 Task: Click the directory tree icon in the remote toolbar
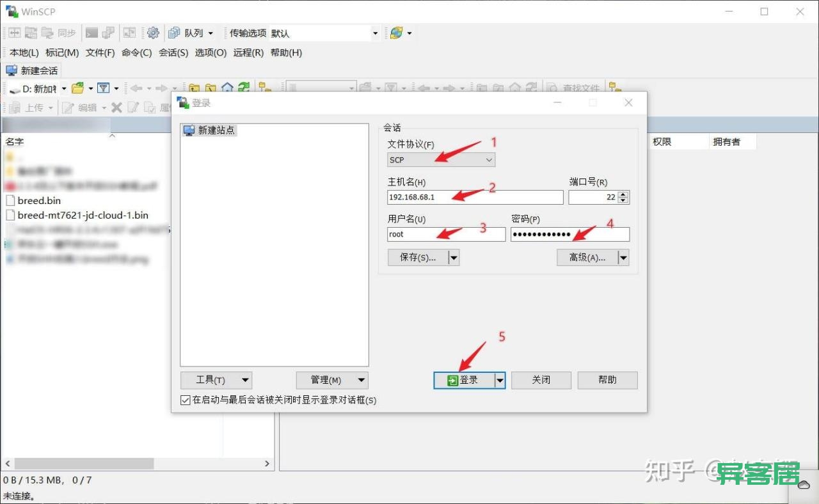click(x=614, y=88)
